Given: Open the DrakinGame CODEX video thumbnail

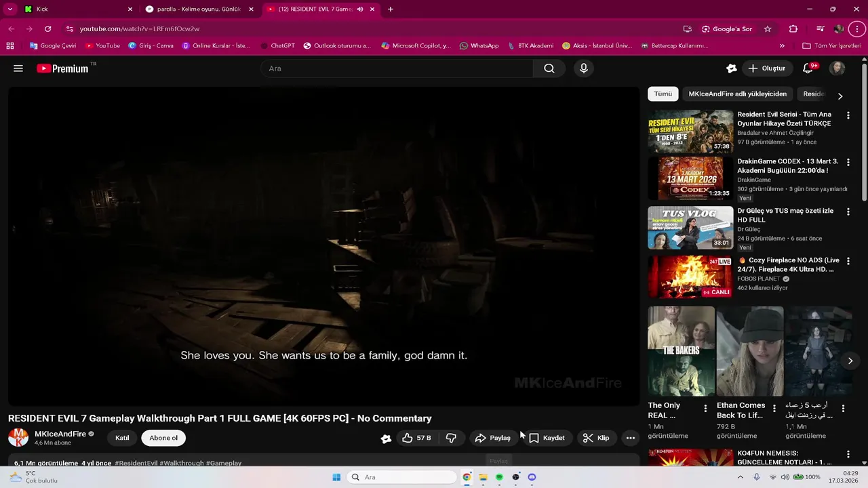Looking at the screenshot, I should coord(690,178).
